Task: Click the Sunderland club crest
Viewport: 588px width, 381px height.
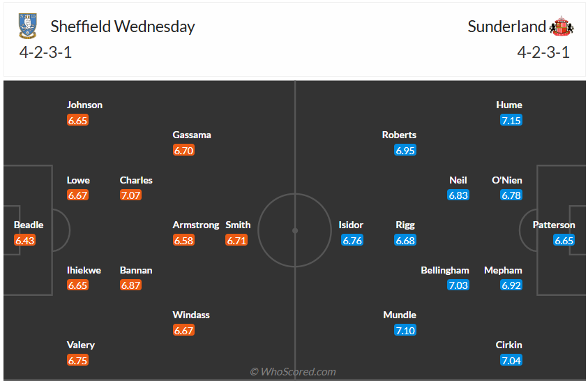Action: tap(561, 27)
